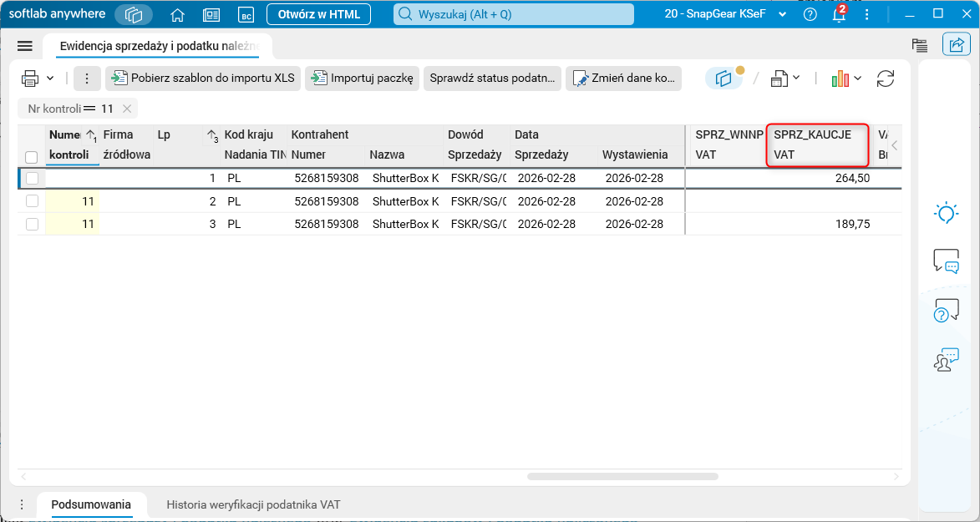
Task: Click the 264,50 value in the first row
Action: coord(852,178)
